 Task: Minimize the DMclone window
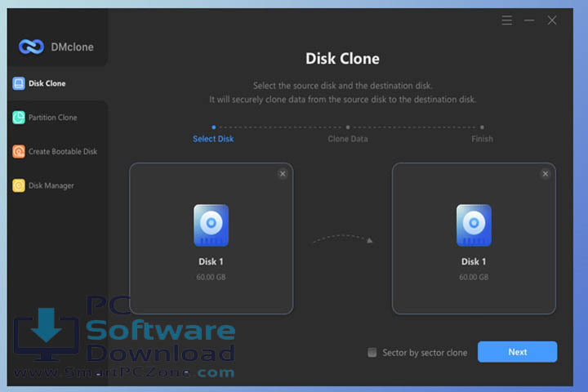(x=529, y=20)
